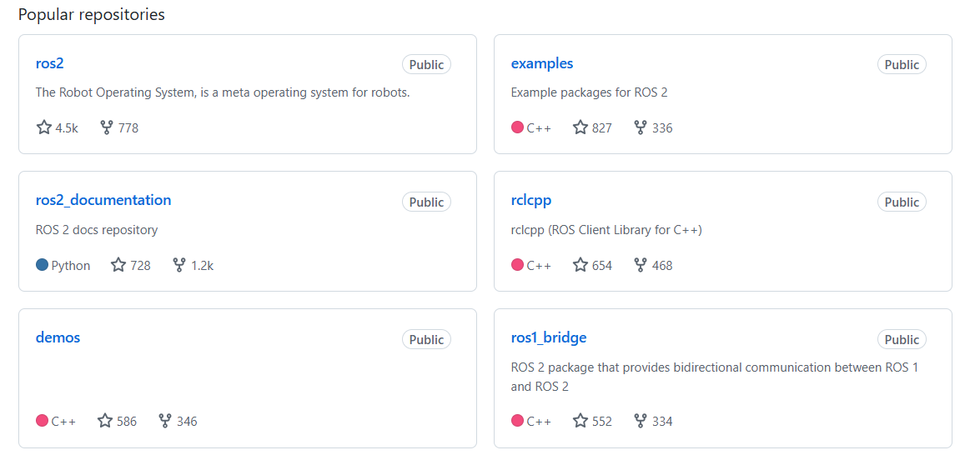Click the 778 forks count on ros2
This screenshot has width=980, height=470.
(128, 128)
